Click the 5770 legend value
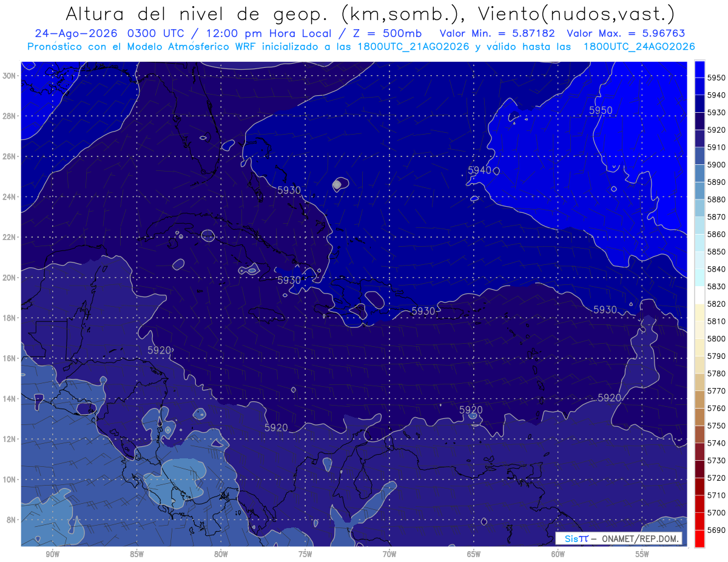 [716, 391]
